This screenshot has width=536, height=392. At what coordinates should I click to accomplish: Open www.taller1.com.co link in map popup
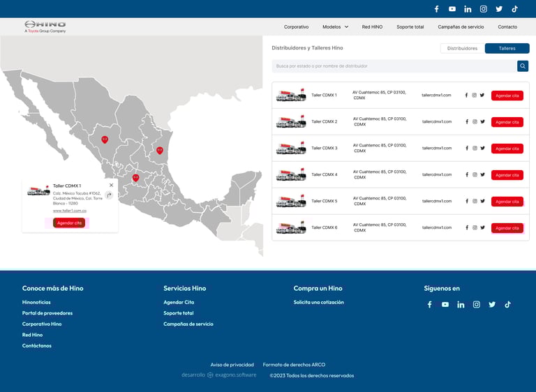69,211
